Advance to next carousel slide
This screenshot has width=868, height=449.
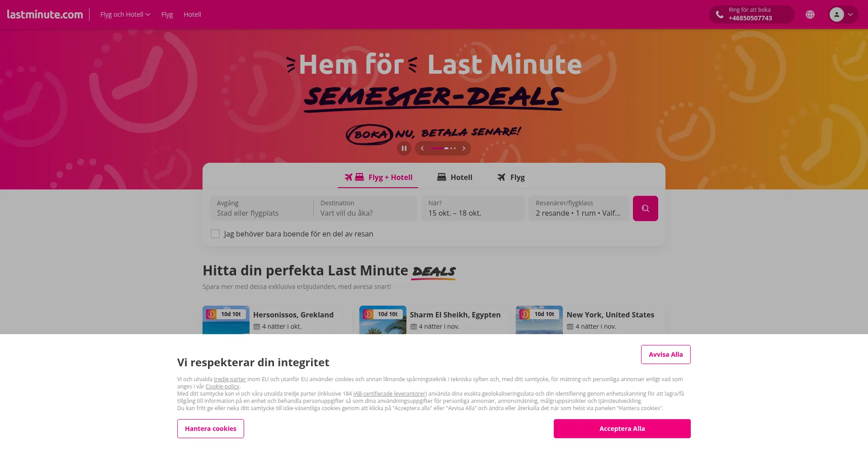(x=464, y=148)
